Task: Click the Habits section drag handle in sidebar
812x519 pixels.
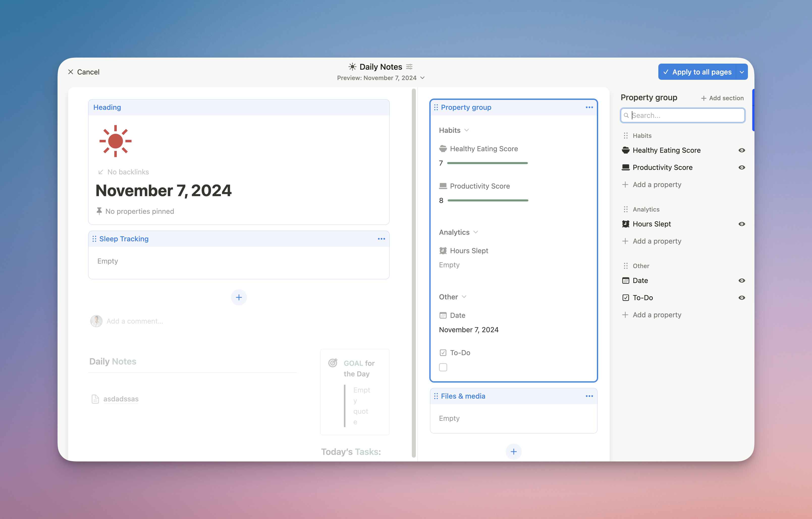Action: pos(626,136)
